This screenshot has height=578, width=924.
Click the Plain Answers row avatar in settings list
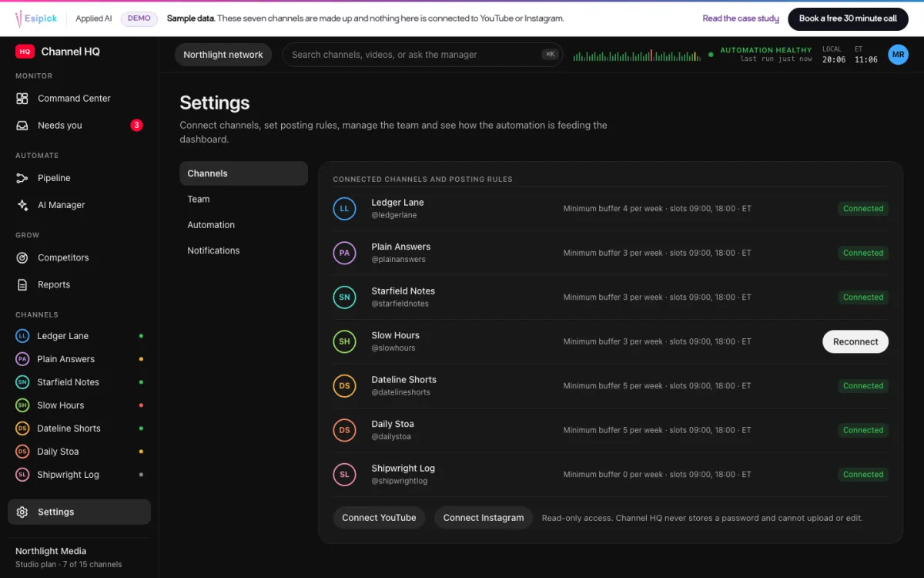click(x=344, y=253)
